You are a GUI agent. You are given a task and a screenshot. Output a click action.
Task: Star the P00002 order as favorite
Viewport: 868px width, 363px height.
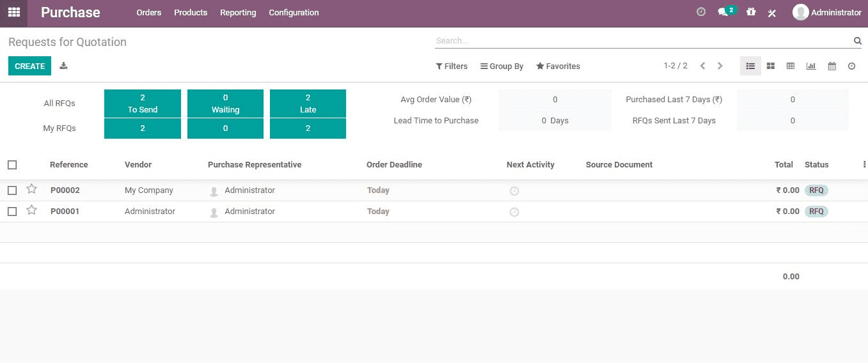coord(31,189)
